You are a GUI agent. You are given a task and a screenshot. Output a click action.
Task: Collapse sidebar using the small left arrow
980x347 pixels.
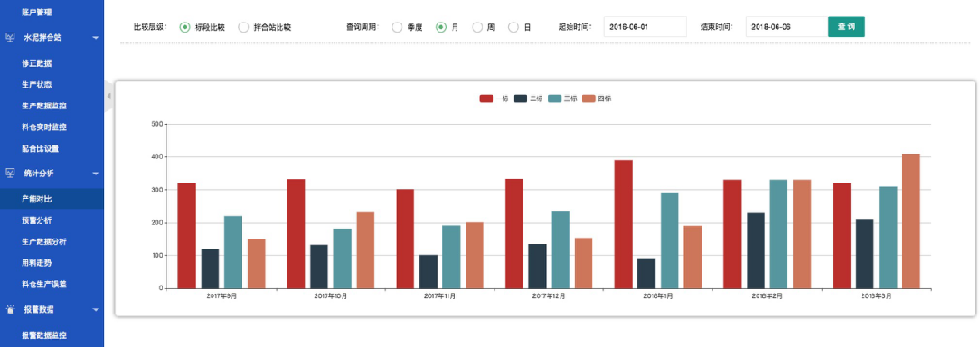[108, 97]
